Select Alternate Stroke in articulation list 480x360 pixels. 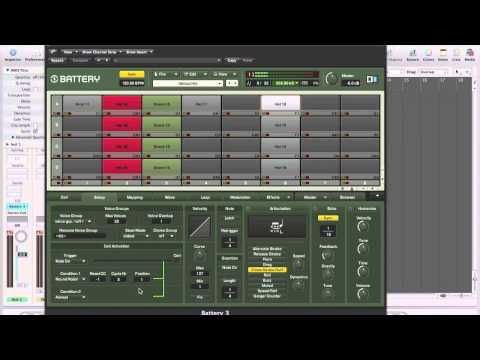267,249
